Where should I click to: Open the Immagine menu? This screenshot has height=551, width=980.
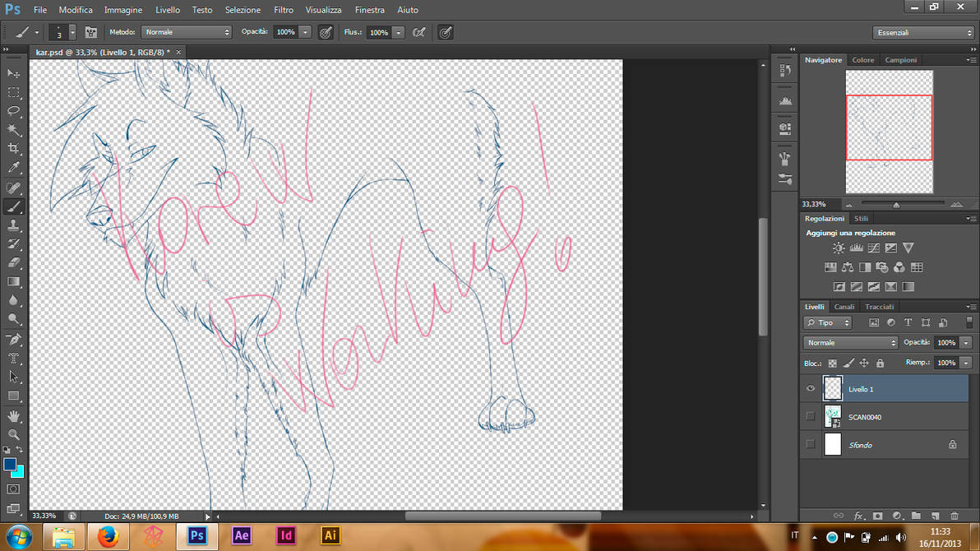click(x=123, y=10)
